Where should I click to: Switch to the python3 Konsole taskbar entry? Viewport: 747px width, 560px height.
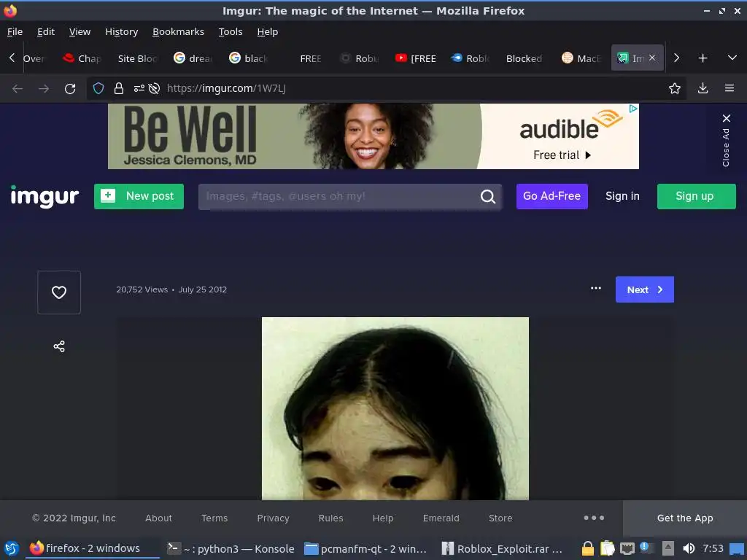click(x=231, y=548)
